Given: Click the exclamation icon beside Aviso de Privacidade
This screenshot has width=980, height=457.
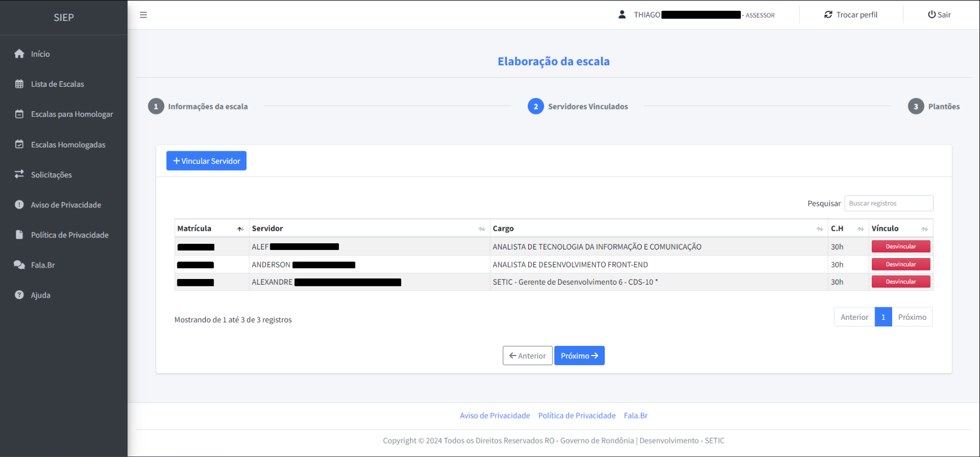Looking at the screenshot, I should click(19, 205).
